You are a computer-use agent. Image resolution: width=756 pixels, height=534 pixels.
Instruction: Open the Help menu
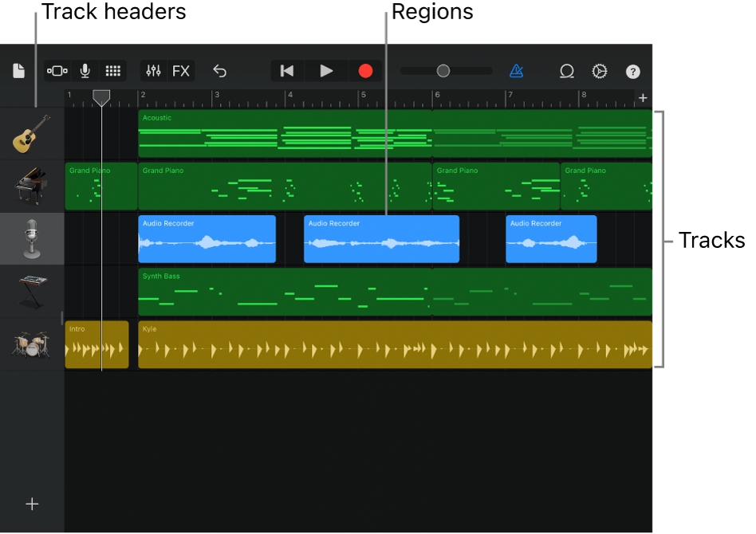pyautogui.click(x=632, y=72)
